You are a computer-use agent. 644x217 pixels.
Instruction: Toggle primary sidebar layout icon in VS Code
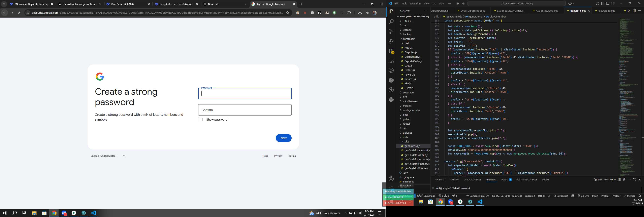[603, 3]
